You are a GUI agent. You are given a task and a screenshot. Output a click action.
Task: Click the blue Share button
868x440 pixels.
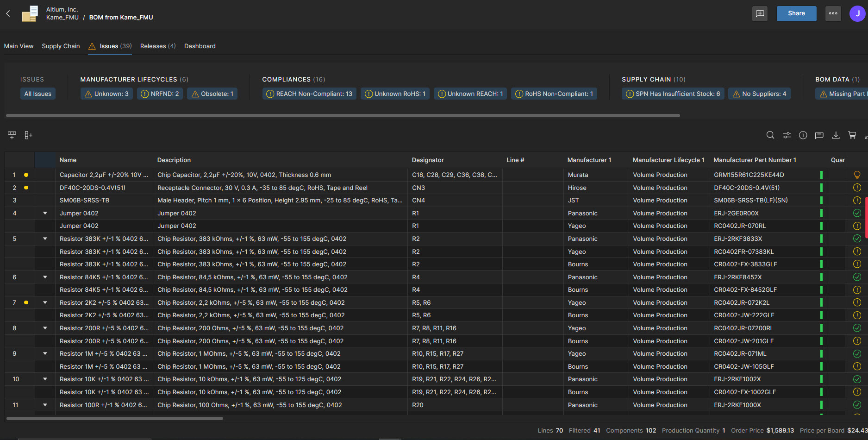coord(796,13)
